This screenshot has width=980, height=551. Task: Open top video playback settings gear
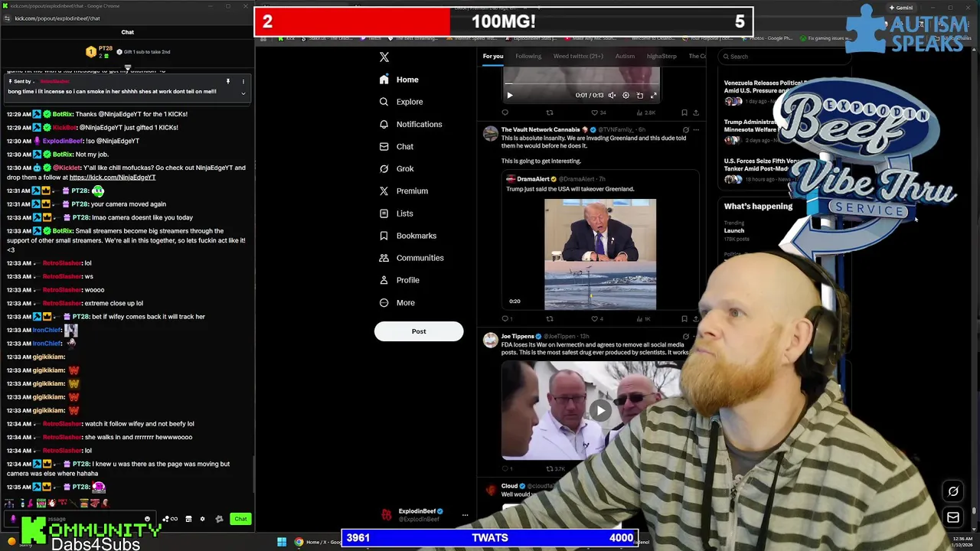coord(626,96)
